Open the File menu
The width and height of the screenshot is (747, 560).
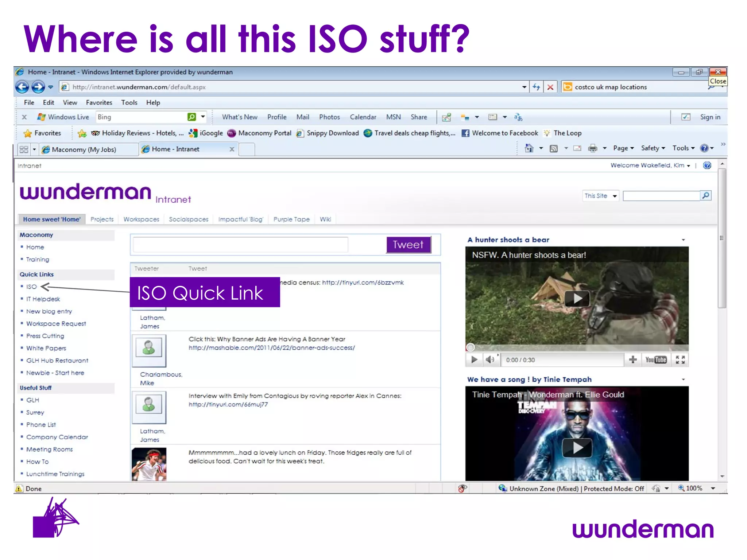pyautogui.click(x=29, y=102)
